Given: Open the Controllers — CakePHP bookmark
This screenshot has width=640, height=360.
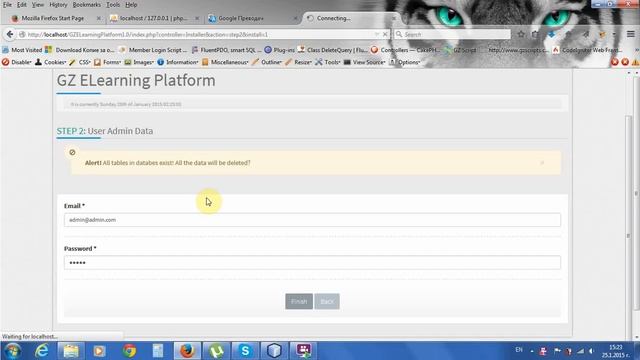Looking at the screenshot, I should tap(406, 50).
